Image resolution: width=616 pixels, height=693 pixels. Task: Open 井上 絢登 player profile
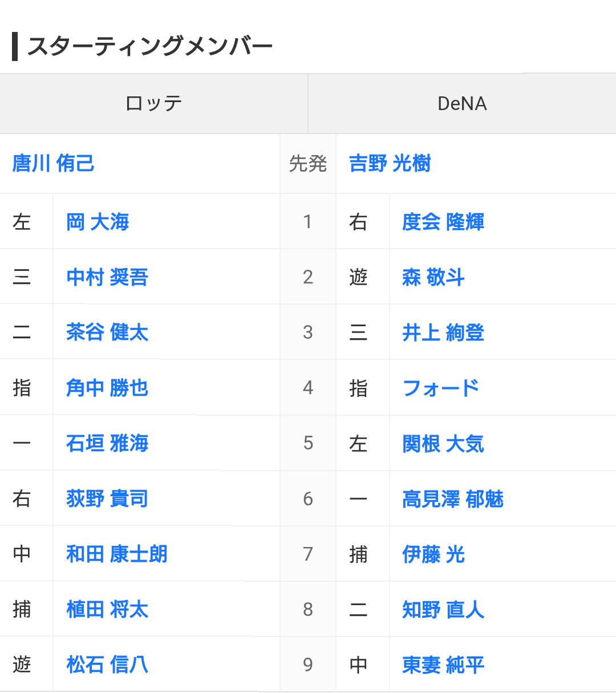coord(443,333)
